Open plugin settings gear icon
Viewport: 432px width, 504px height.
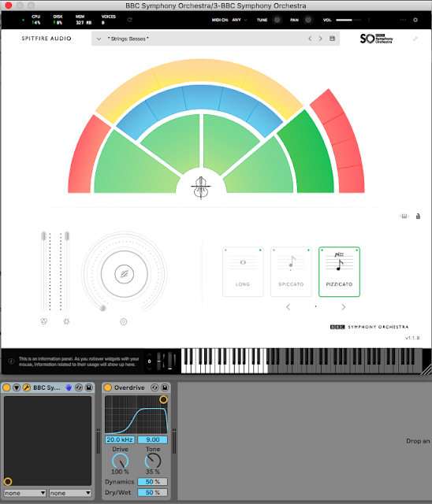coord(415,20)
